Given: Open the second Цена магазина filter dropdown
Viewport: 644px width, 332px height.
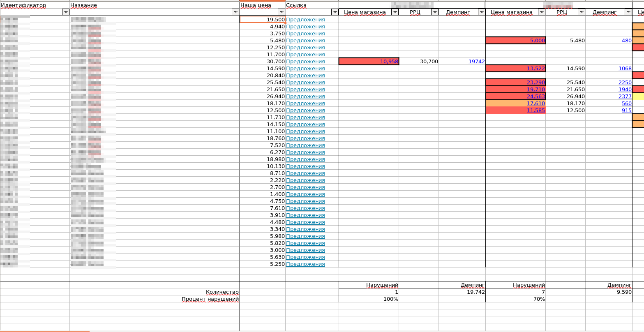Looking at the screenshot, I should pos(541,12).
